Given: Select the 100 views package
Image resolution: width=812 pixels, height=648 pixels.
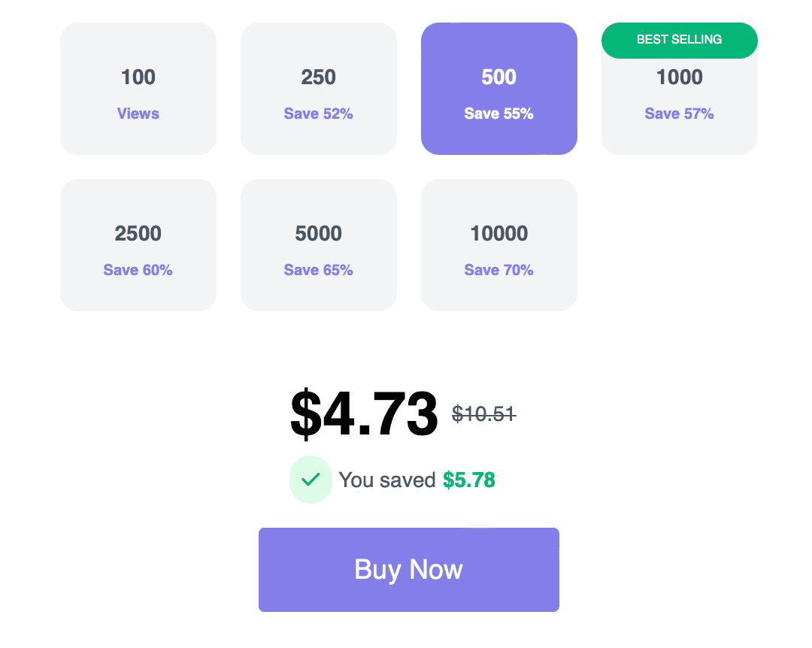Looking at the screenshot, I should click(x=138, y=88).
